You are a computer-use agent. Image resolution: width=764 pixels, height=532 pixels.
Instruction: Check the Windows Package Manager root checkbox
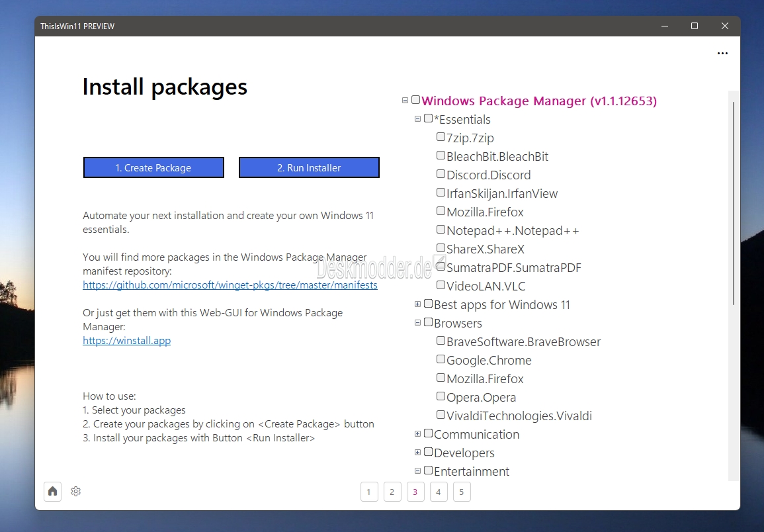coord(416,100)
